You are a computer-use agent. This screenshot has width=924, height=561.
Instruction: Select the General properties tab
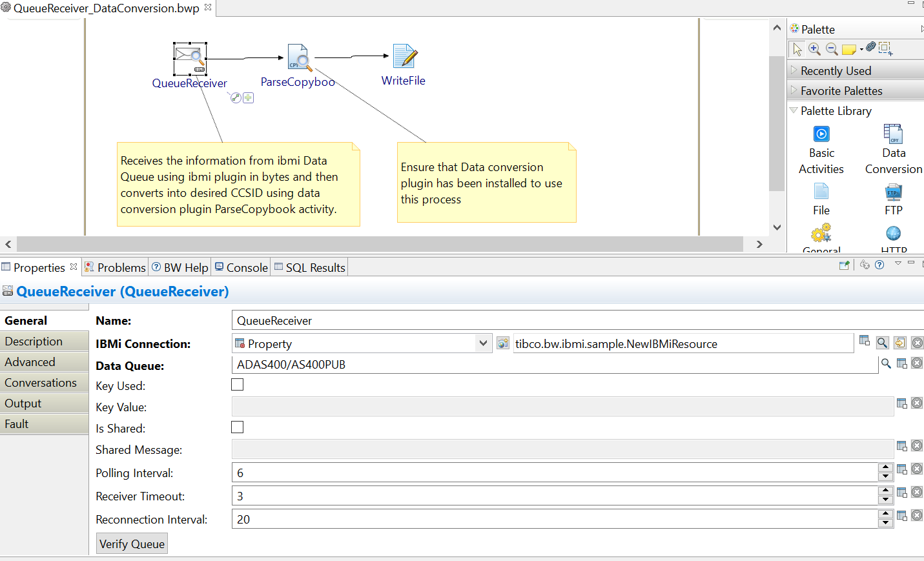point(44,321)
